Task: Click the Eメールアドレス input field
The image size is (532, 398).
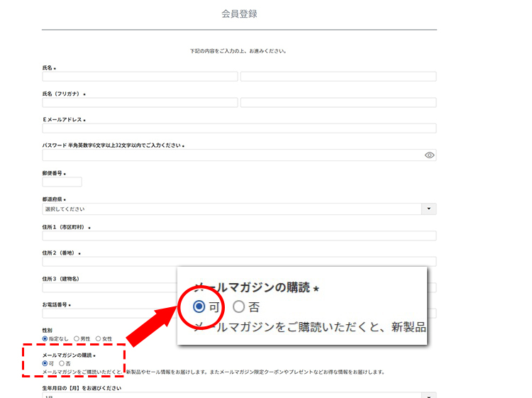Action: point(239,128)
